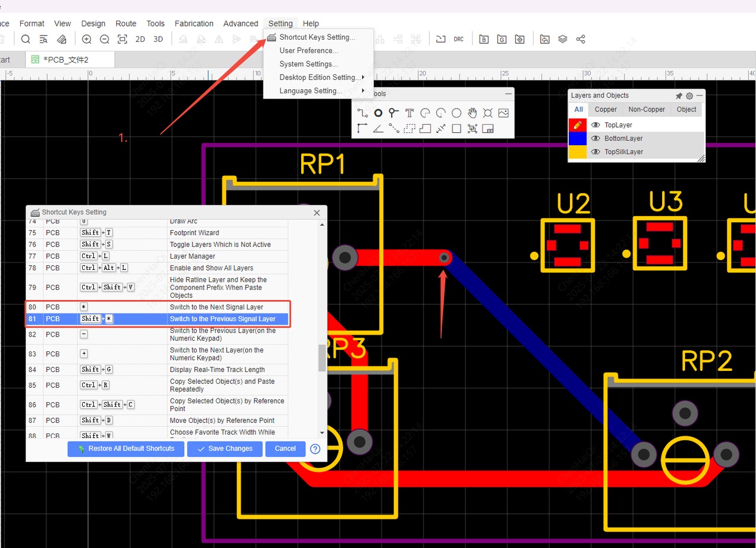
Task: Switch the canvas to 3D view
Action: coord(157,39)
